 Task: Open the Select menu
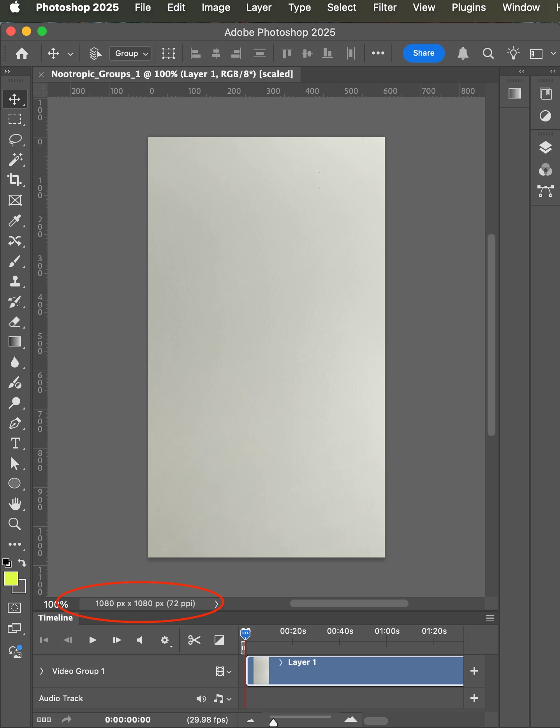342,7
